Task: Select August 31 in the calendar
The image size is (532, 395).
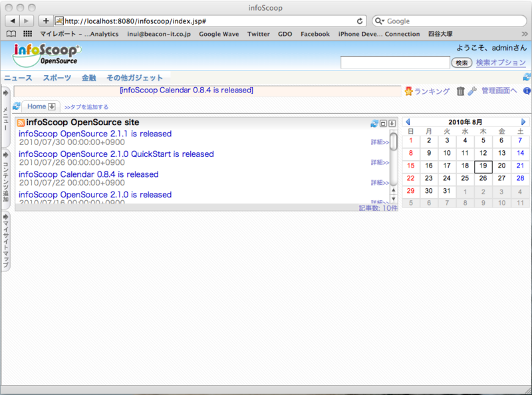Action: pyautogui.click(x=447, y=191)
